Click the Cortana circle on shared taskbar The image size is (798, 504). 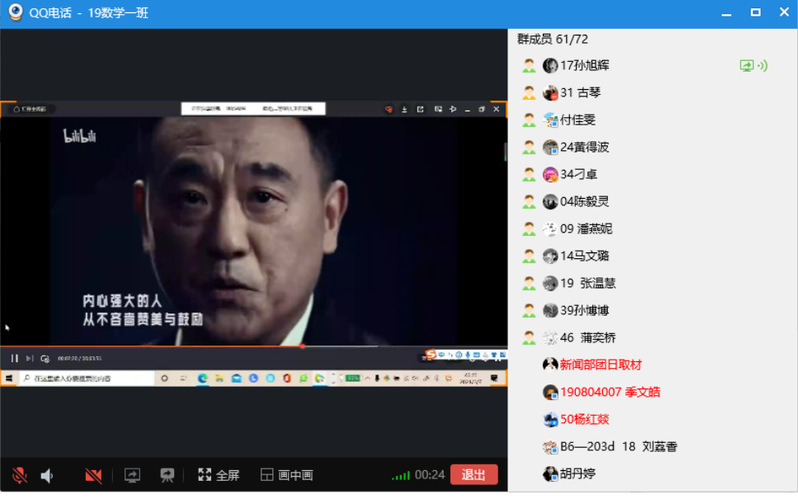coord(164,378)
